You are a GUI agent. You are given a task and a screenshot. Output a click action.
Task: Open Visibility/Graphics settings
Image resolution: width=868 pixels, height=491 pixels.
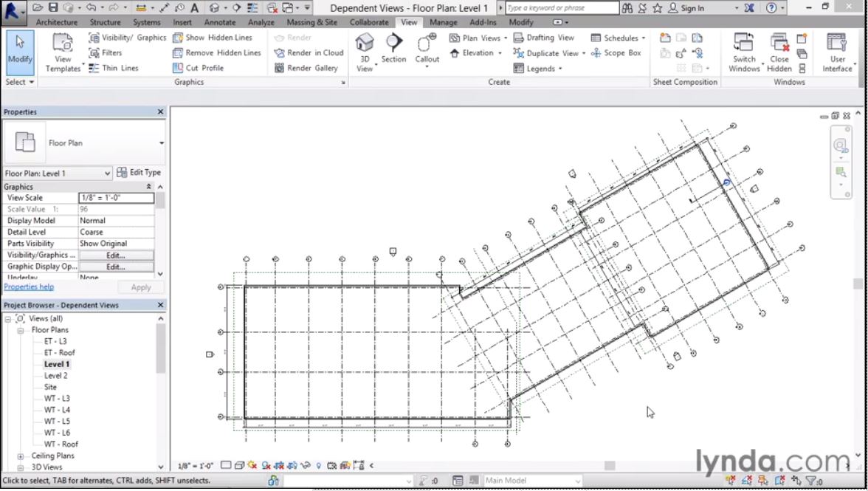(x=127, y=38)
